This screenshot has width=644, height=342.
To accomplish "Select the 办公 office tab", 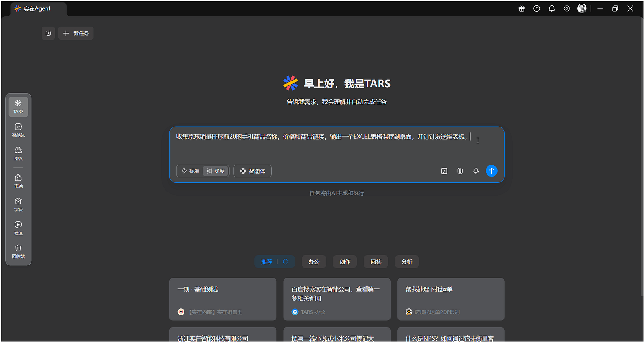I will [x=314, y=261].
